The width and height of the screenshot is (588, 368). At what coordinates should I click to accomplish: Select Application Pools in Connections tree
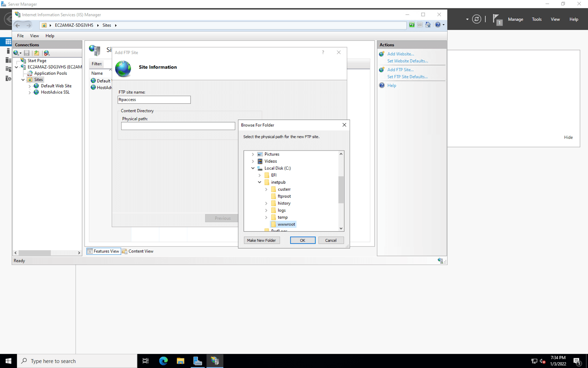(x=51, y=73)
